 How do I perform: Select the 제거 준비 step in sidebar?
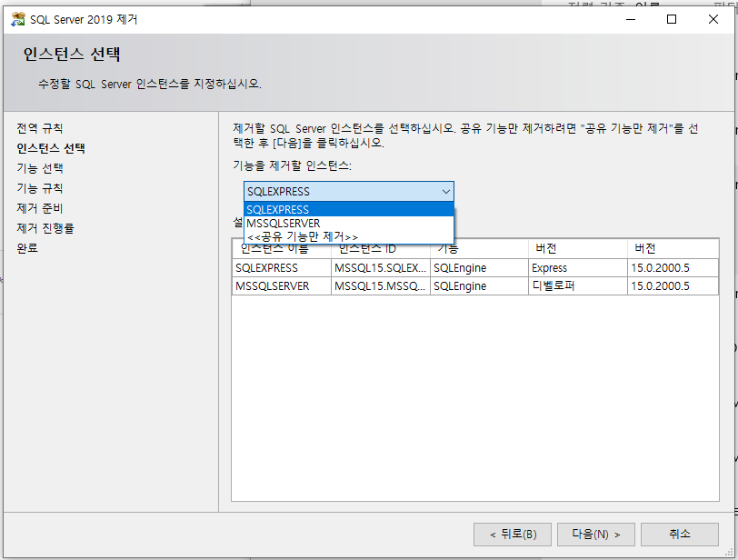40,208
